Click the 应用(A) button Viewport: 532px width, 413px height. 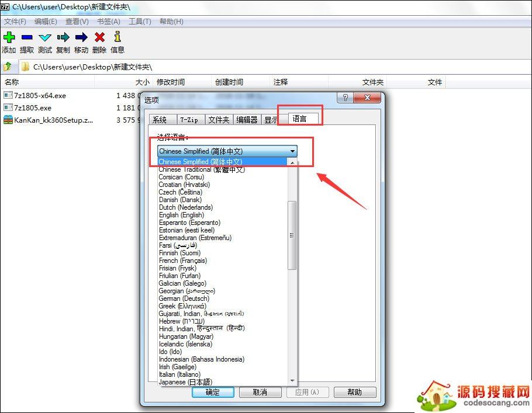[308, 392]
